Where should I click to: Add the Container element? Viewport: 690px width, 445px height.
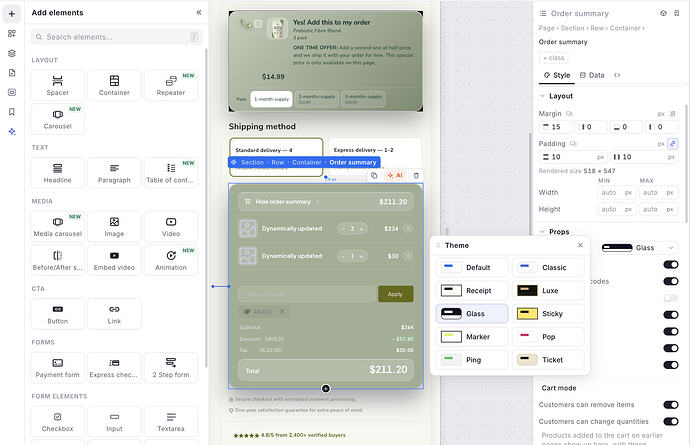click(114, 85)
